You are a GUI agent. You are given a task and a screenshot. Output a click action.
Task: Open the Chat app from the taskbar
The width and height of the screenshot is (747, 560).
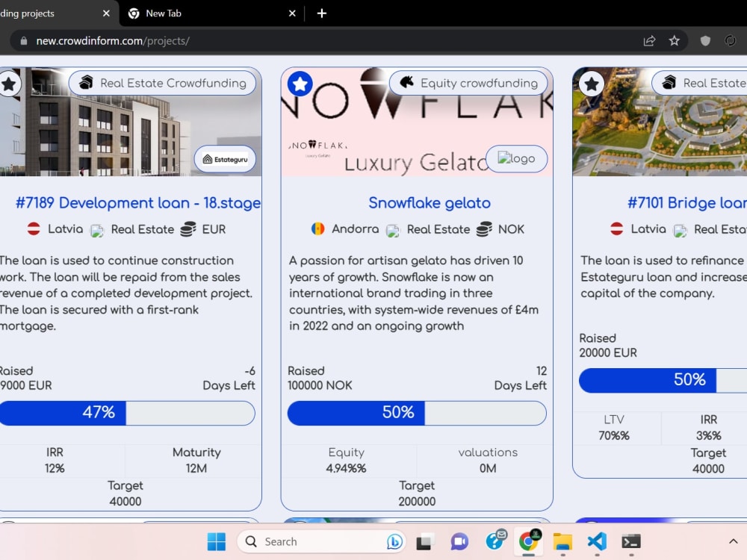click(459, 541)
